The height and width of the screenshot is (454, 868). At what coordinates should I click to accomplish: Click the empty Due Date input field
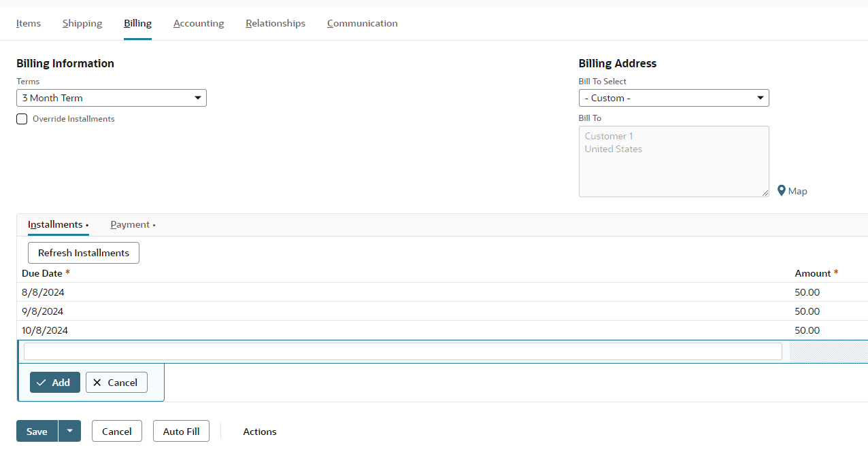403,351
